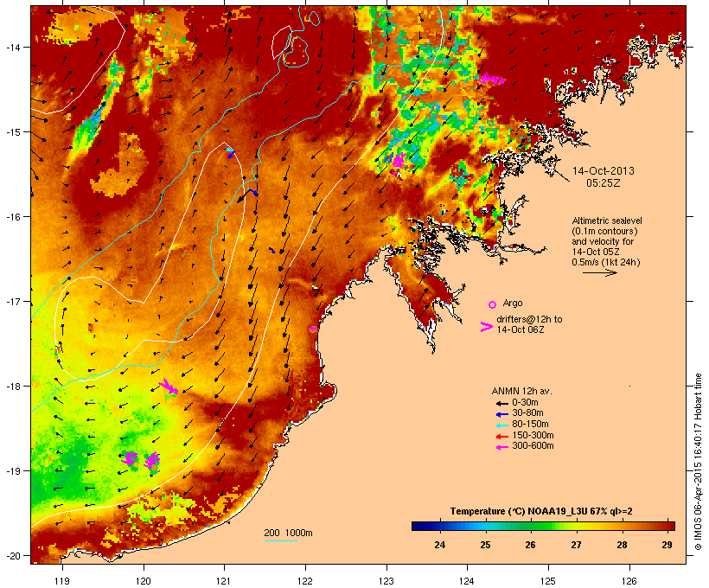Click the 0.5m/s velocity scale arrow
Screen dimensions: 709x588
599,272
